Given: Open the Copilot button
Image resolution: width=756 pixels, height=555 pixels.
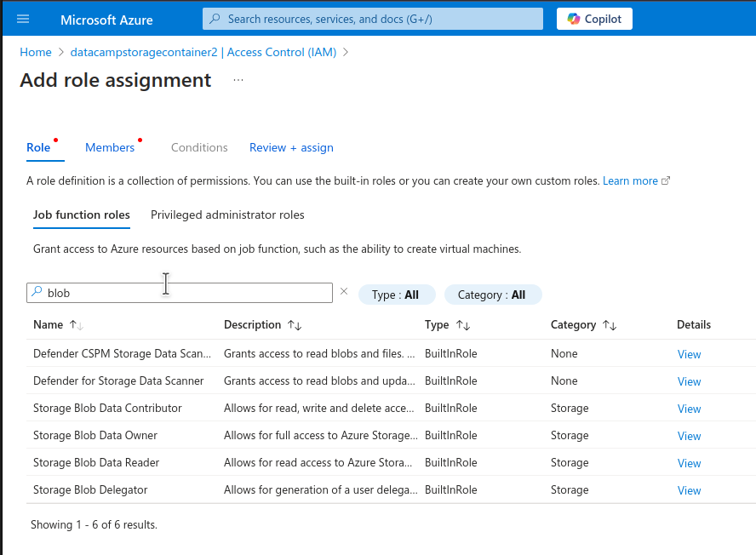Looking at the screenshot, I should [594, 19].
